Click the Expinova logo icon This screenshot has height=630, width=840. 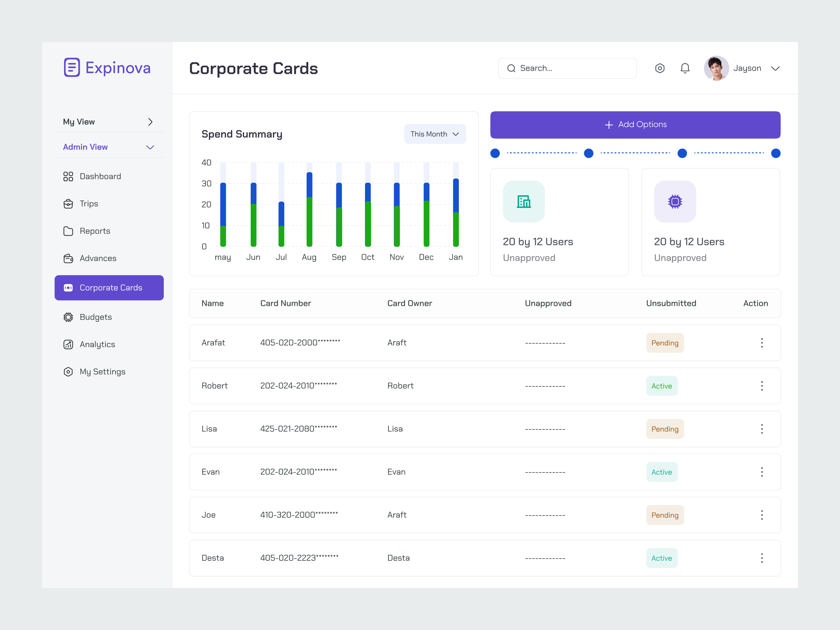tap(72, 68)
